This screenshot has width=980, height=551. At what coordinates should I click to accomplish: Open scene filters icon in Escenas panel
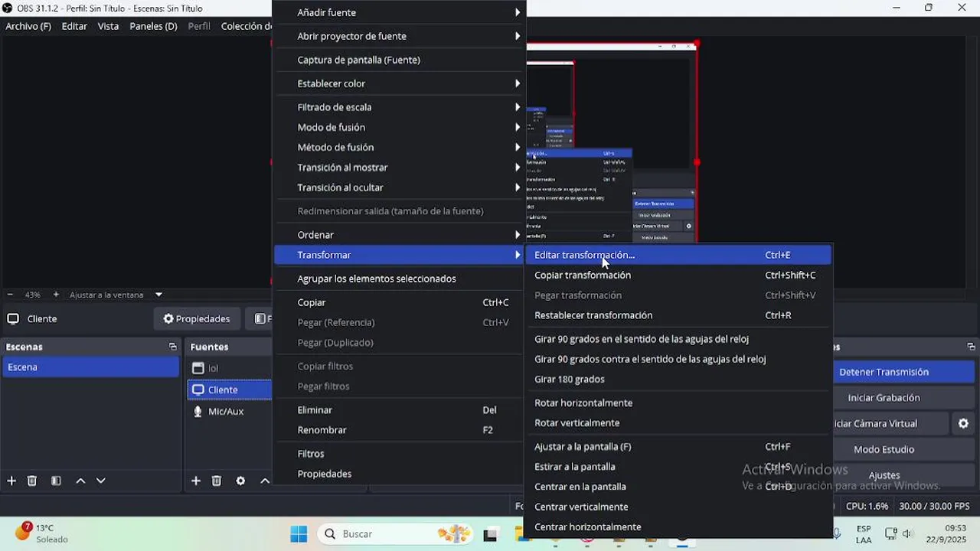click(x=56, y=481)
